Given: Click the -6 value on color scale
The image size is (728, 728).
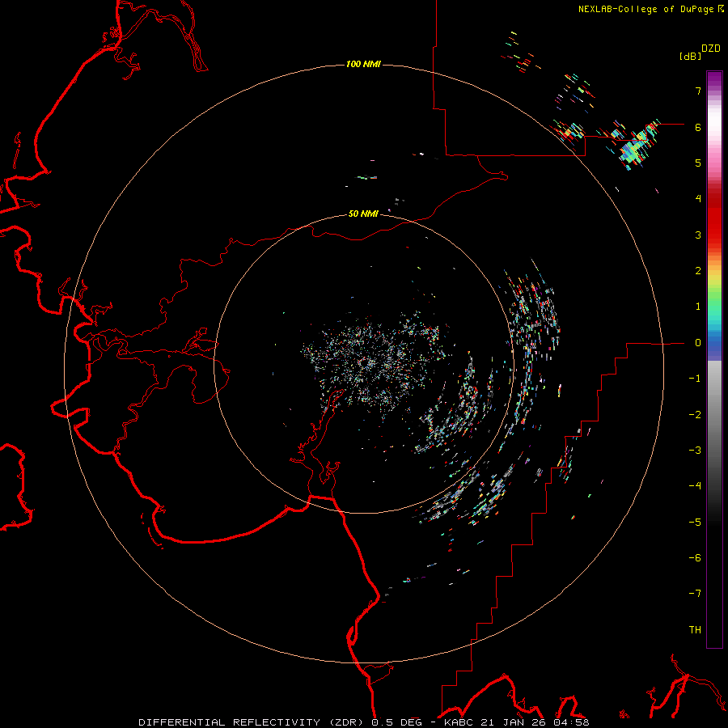Looking at the screenshot, I should pyautogui.click(x=695, y=558).
